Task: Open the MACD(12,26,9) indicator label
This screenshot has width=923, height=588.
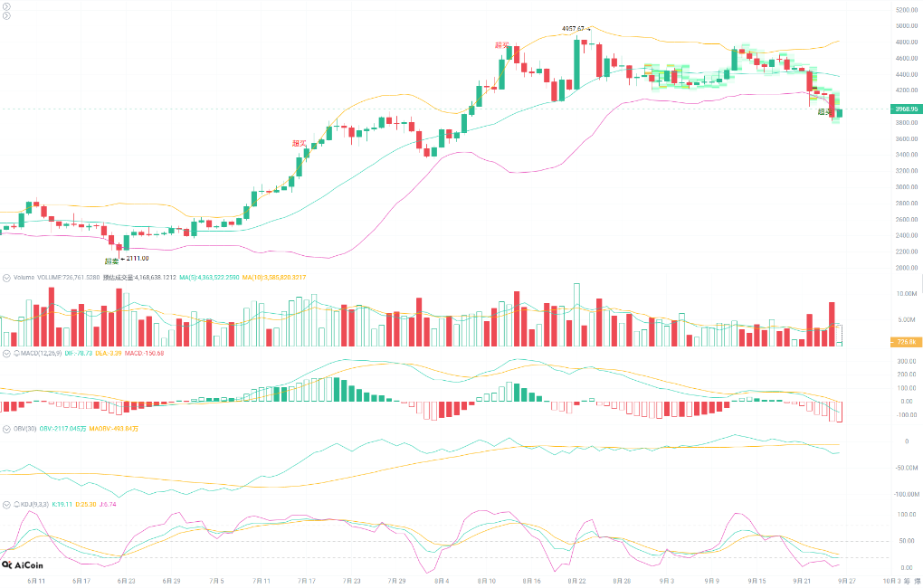Action: [42, 354]
